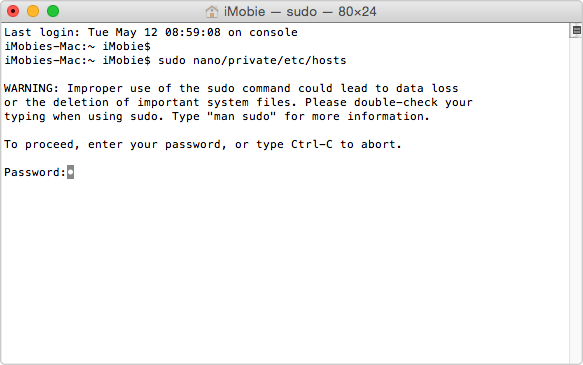Click the text "Ctrl-C" in the proceed line
Image resolution: width=583 pixels, height=365 pixels.
[312, 144]
